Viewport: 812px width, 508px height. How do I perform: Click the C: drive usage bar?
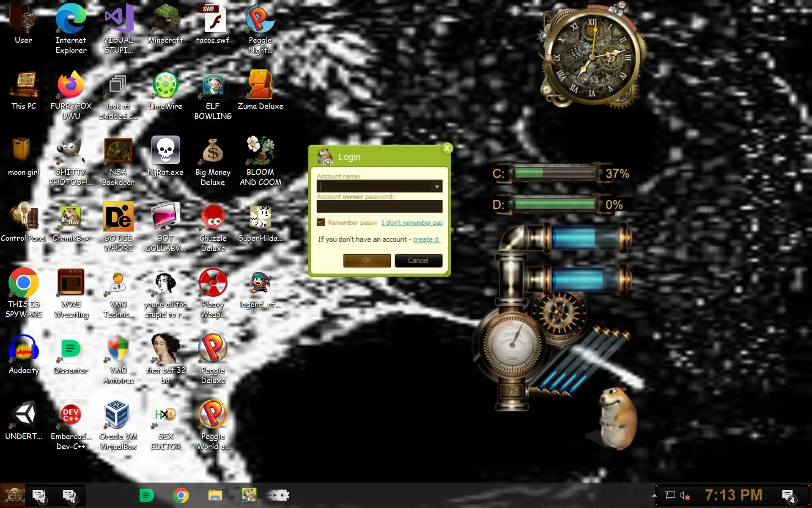pyautogui.click(x=555, y=173)
